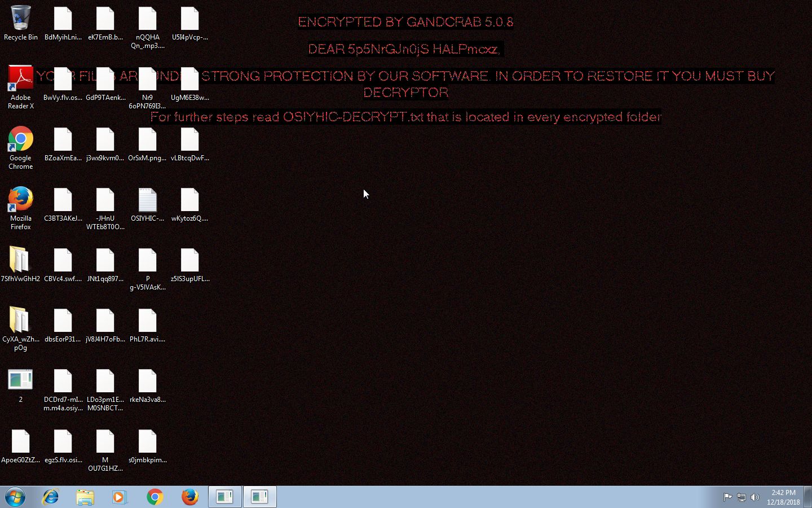The width and height of the screenshot is (812, 508).
Task: Launch Internet Explorer from the taskbar
Action: 50,497
